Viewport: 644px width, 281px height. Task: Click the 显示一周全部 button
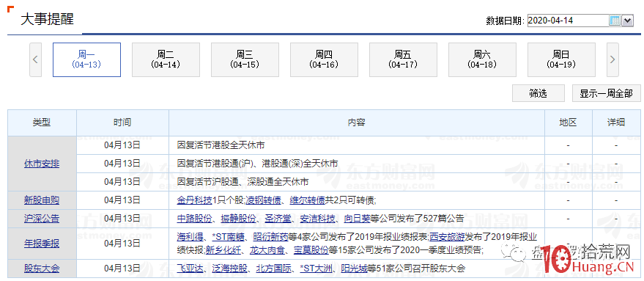tap(606, 93)
